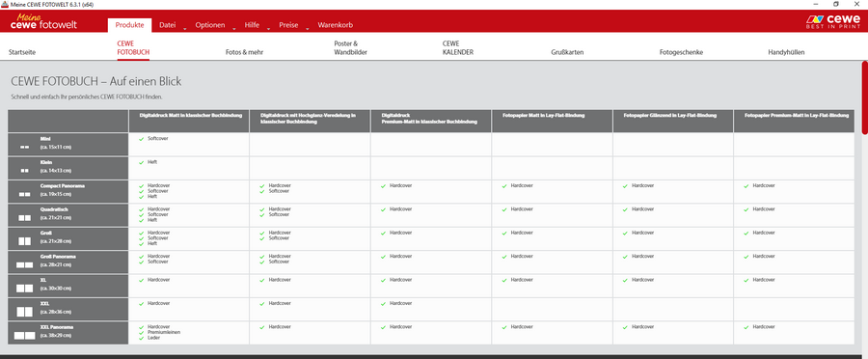Switch to the CEWE KALENDER tab
This screenshot has height=359, width=868.
coord(458,47)
